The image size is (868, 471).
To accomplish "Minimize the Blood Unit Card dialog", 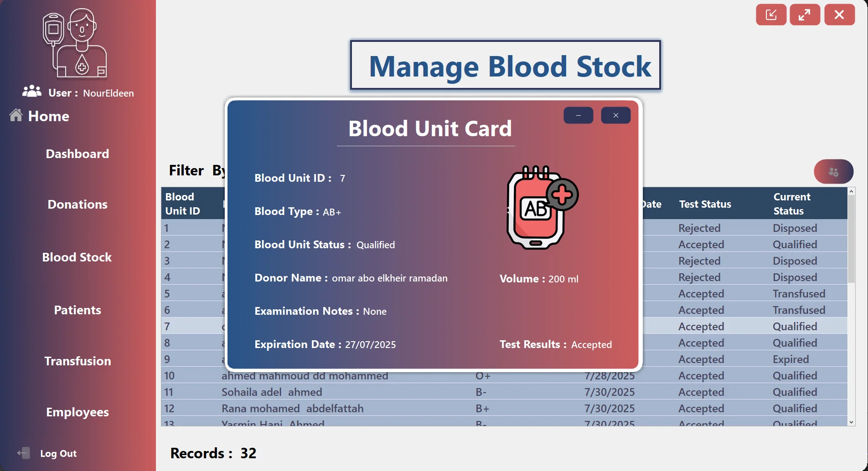I will coord(578,115).
